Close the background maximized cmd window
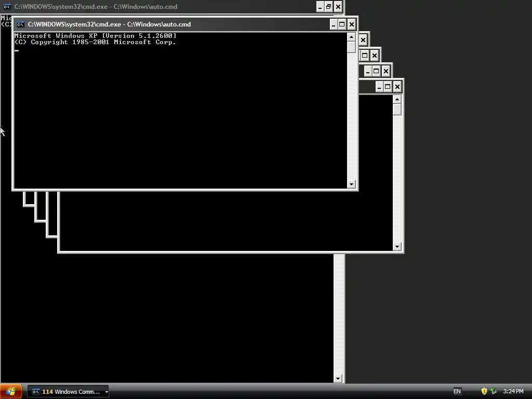Viewport: 532px width, 399px height. [x=338, y=7]
